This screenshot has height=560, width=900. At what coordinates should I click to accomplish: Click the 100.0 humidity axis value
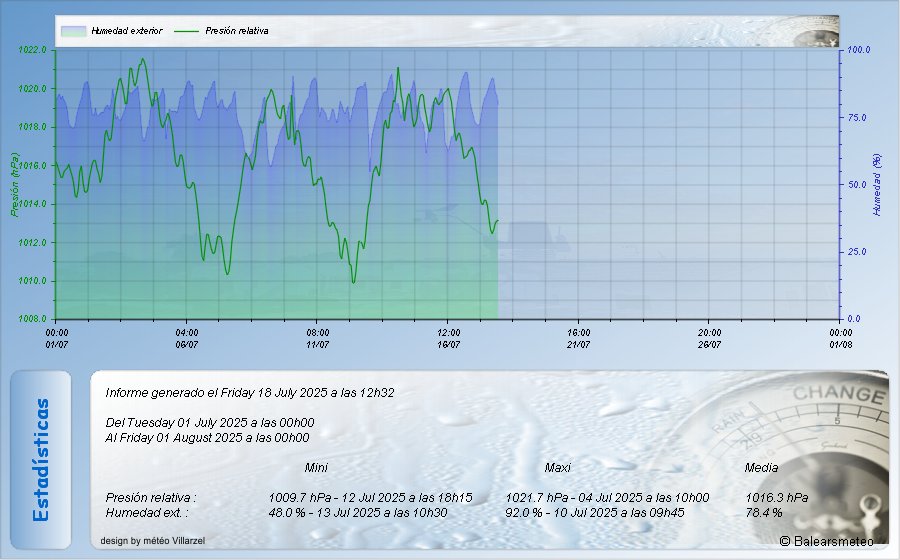pyautogui.click(x=859, y=50)
